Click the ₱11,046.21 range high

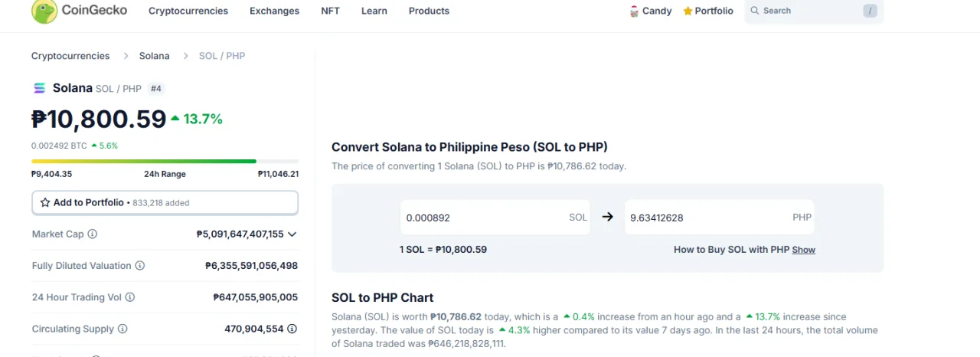(x=278, y=174)
